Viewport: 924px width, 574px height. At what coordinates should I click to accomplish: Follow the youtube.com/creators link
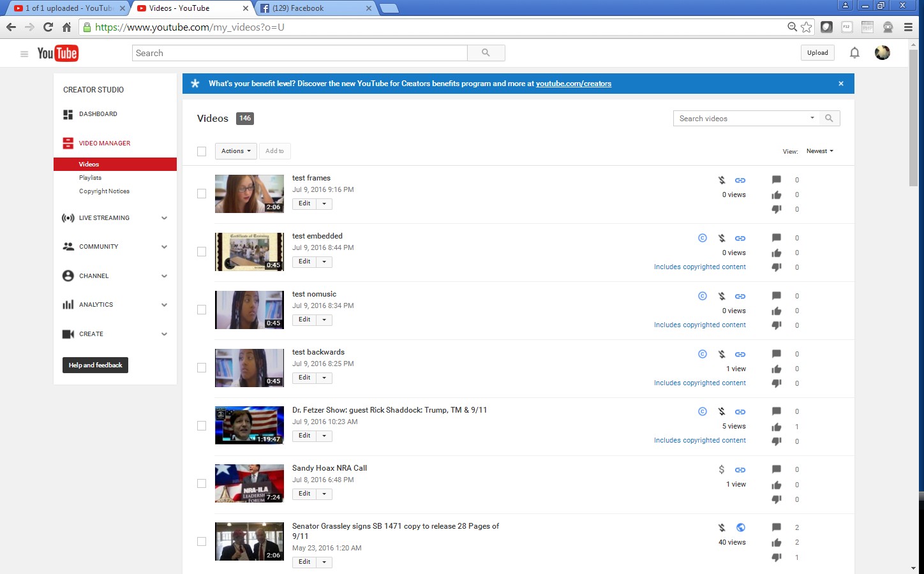tap(573, 84)
